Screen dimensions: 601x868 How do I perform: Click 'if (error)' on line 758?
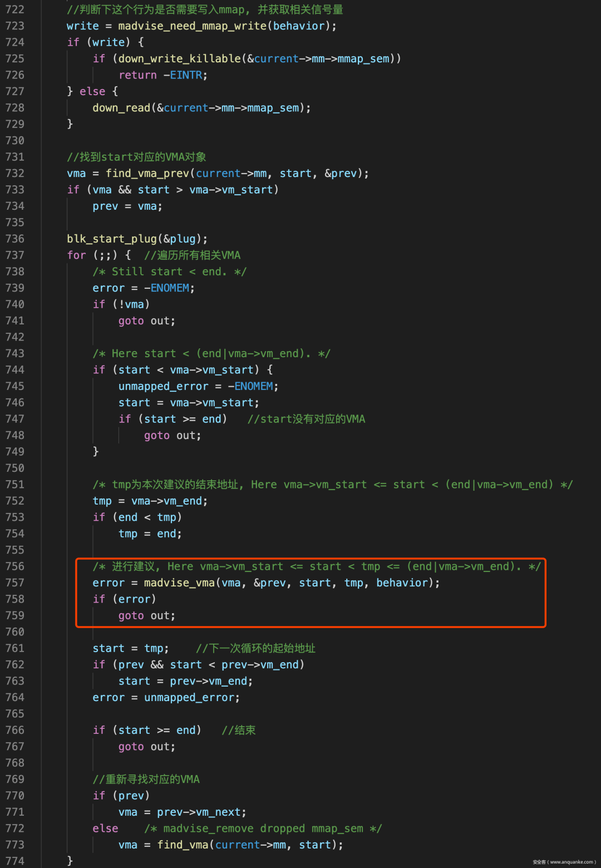[x=125, y=599]
